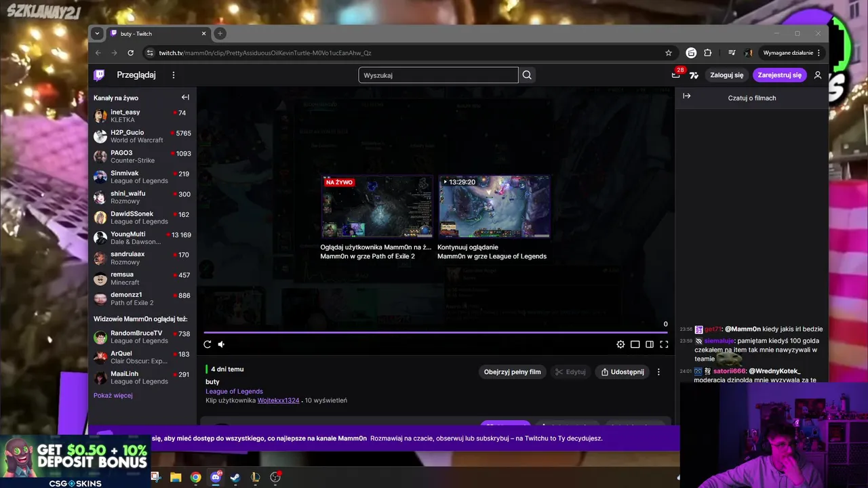This screenshot has height=488, width=868.
Task: Select the buty - Twitch browser tab
Action: [x=158, y=33]
